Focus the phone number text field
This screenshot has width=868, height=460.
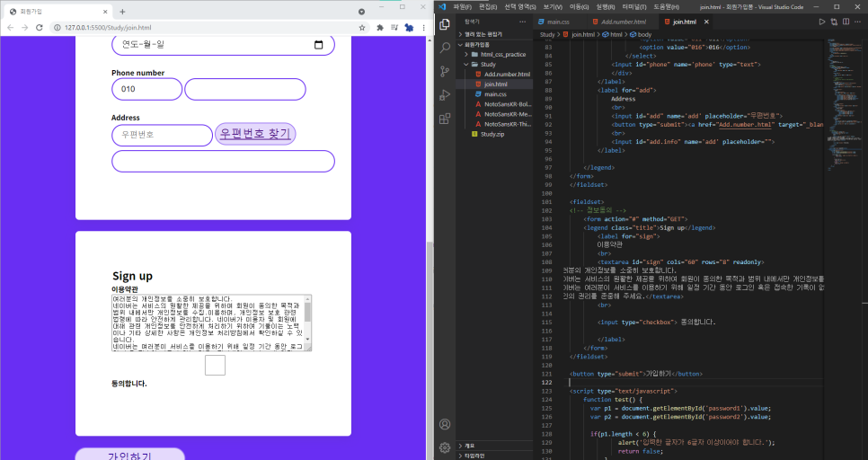tap(245, 89)
